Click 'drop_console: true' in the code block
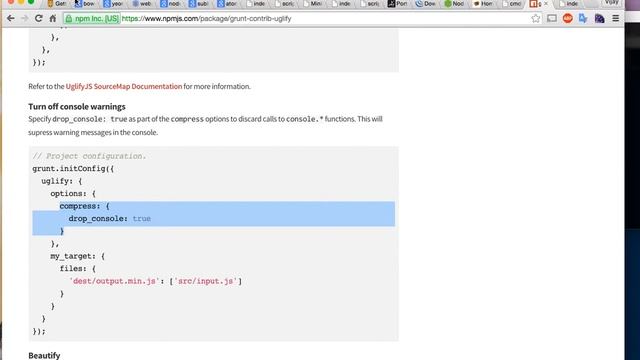Viewport: 640px width, 360px height. pos(110,219)
